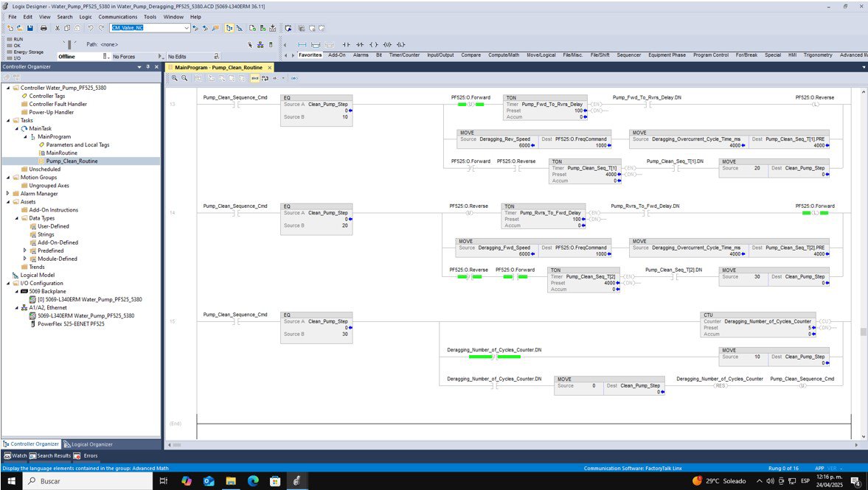Select the OTU unlatch coil icon
Screen dimensions: 868x490
tap(387, 45)
